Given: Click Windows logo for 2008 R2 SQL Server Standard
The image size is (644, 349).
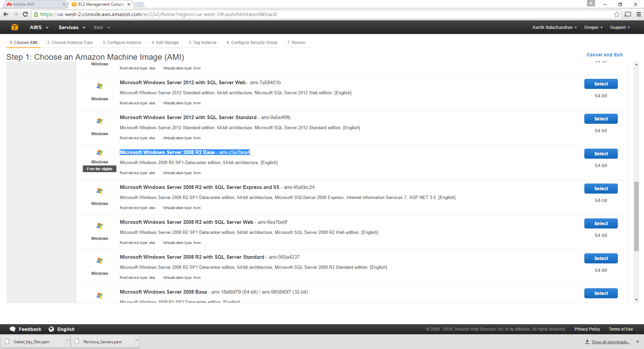Looking at the screenshot, I should [x=100, y=261].
